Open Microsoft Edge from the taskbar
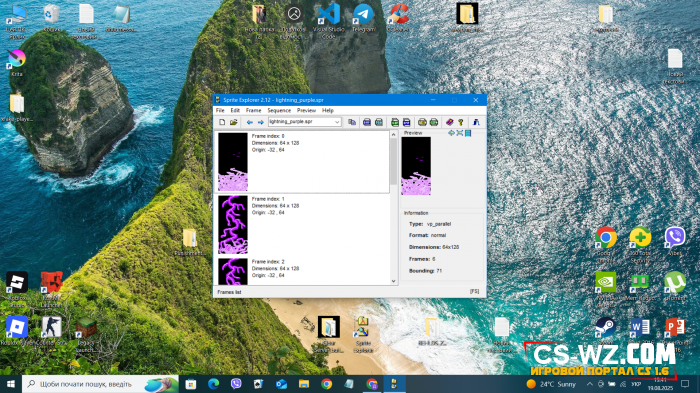Viewport: 700px width, 393px height. click(x=213, y=384)
